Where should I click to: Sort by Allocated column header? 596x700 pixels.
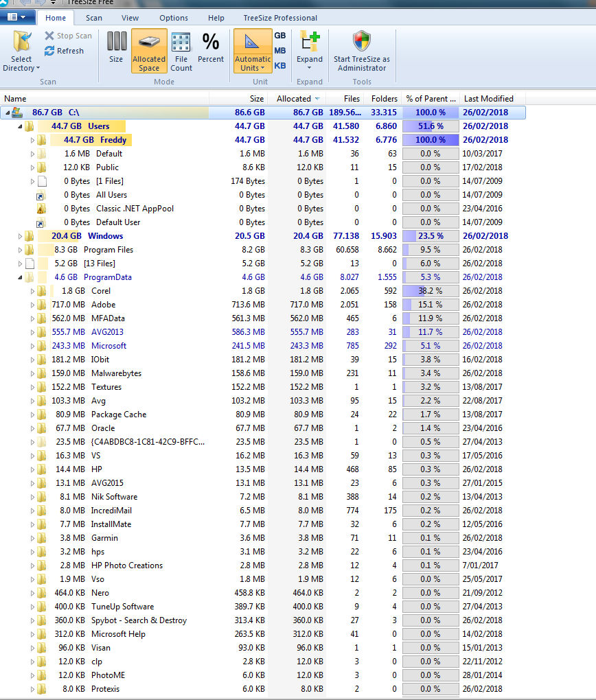(x=294, y=99)
